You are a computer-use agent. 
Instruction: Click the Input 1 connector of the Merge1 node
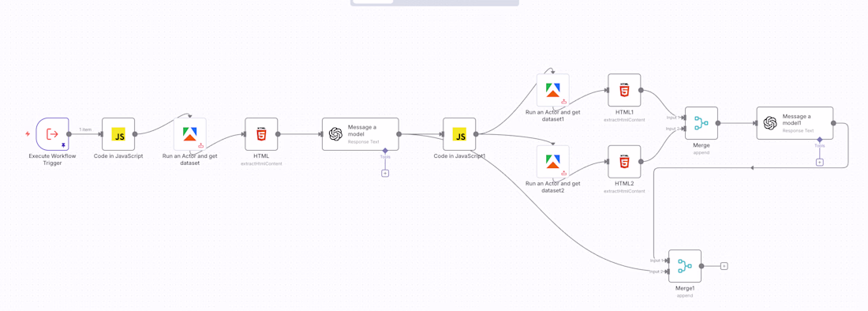(x=668, y=260)
